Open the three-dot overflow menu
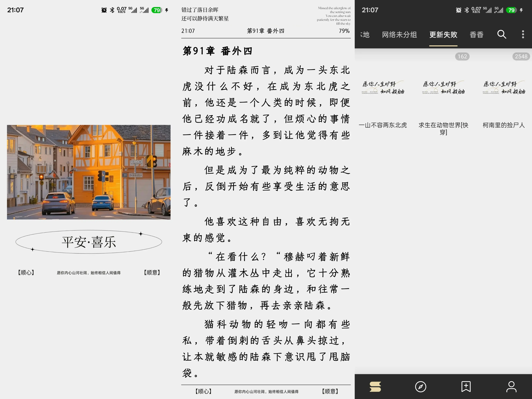This screenshot has height=399, width=532. 523,34
